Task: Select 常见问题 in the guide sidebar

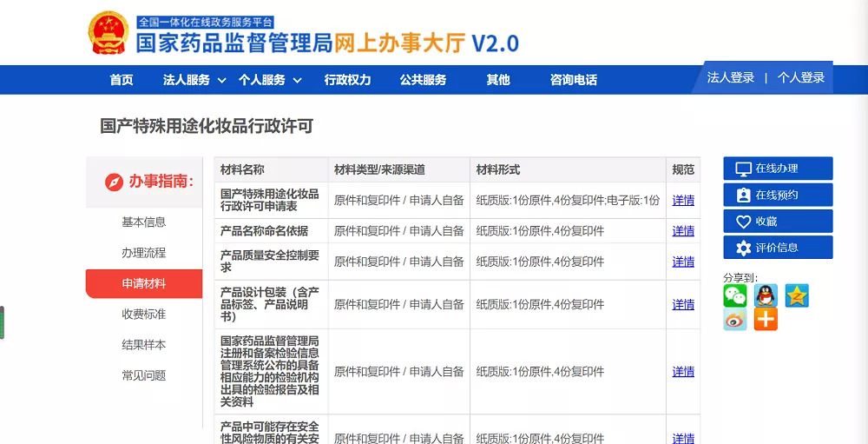Action: (144, 375)
